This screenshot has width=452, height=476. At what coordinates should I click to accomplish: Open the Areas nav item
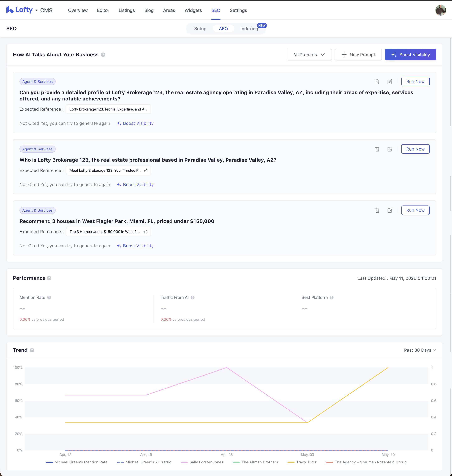[x=169, y=10]
